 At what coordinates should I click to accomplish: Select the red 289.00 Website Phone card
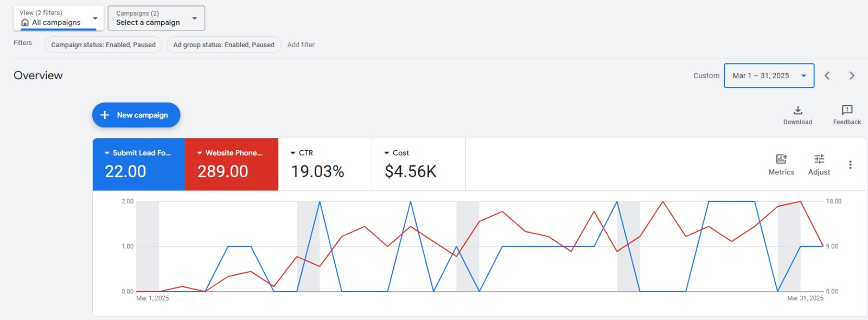click(232, 164)
